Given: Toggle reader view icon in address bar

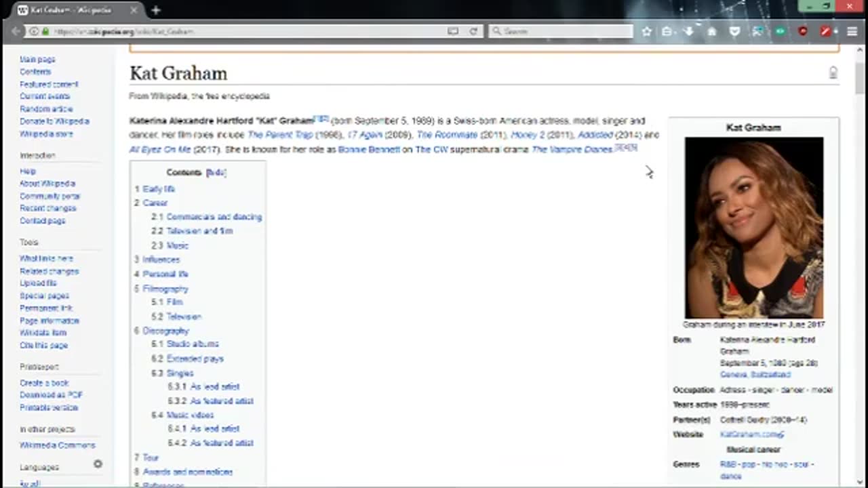Looking at the screenshot, I should 453,31.
